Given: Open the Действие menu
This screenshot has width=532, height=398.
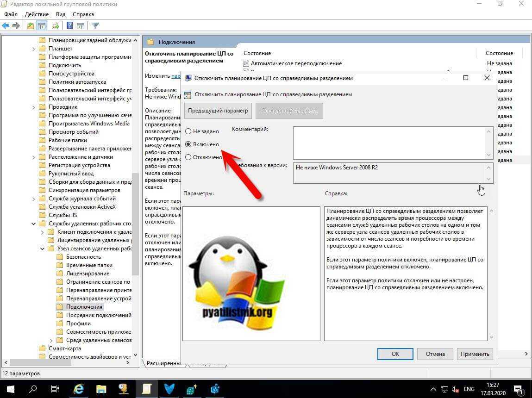Looking at the screenshot, I should (x=37, y=14).
